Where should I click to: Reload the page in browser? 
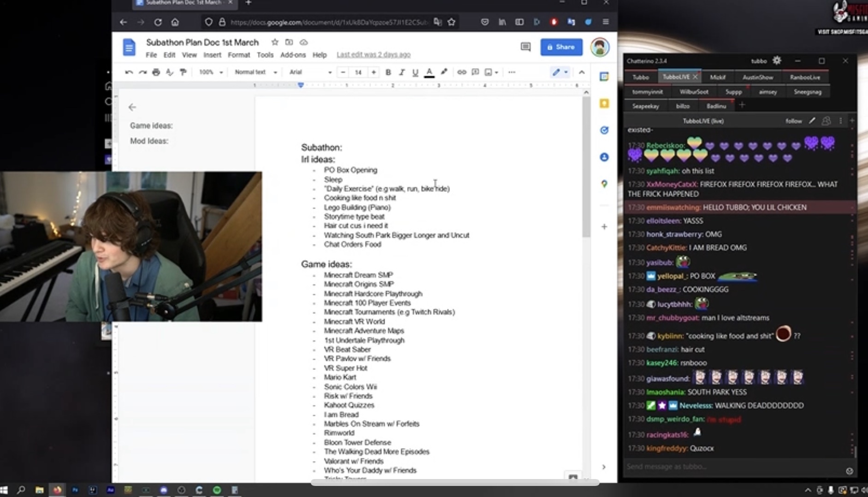(158, 22)
